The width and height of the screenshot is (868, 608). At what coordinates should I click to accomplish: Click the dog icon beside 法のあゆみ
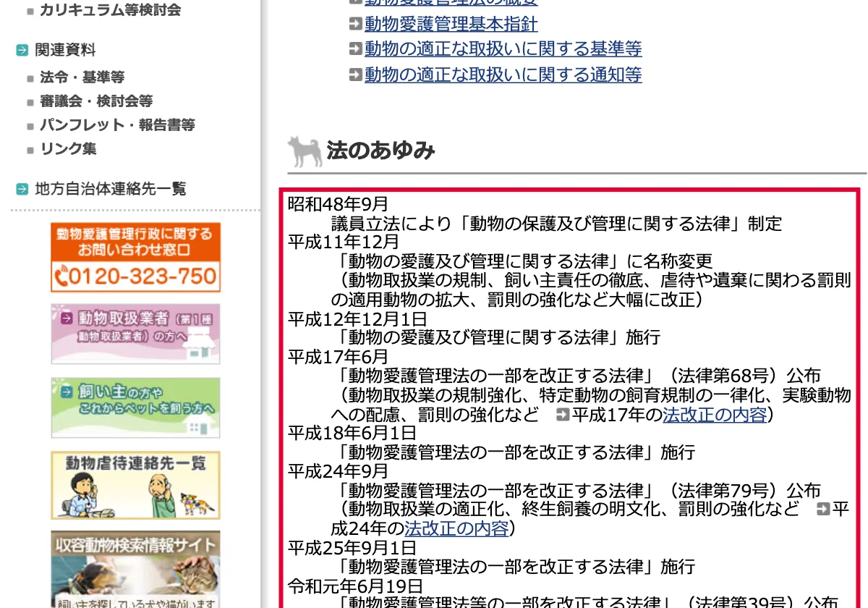pos(305,151)
